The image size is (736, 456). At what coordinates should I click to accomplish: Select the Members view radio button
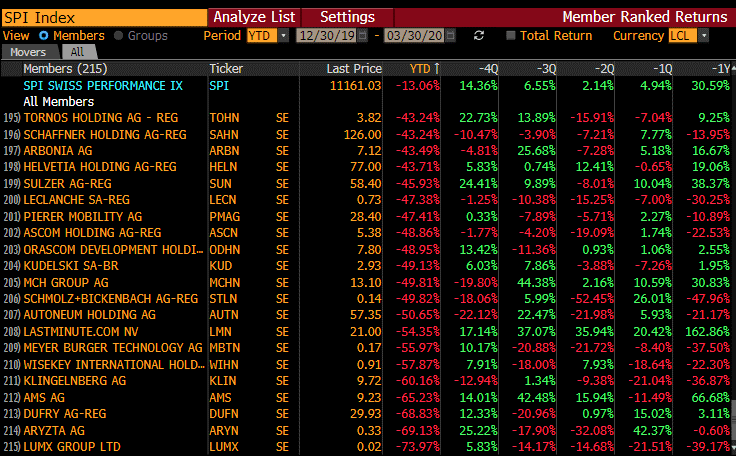click(x=44, y=36)
